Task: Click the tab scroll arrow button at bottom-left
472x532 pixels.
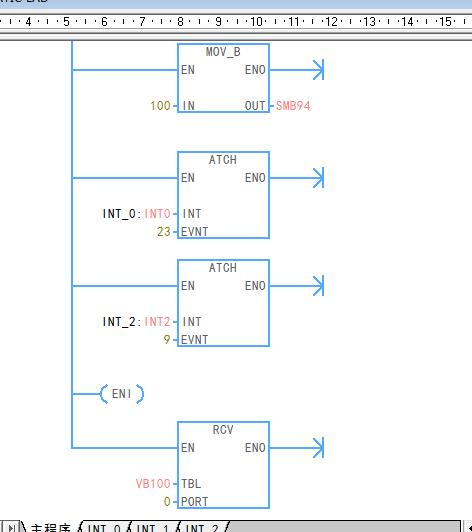Action: 11,527
